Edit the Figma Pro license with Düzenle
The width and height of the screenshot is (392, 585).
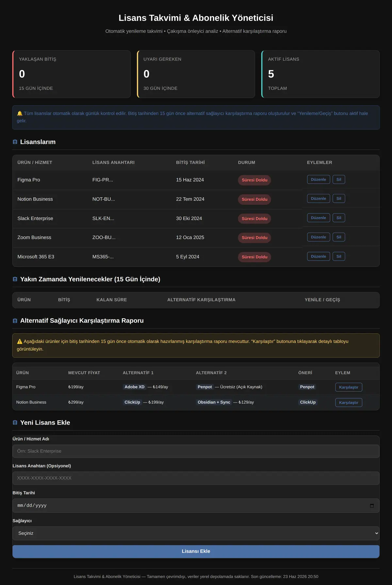point(318,179)
